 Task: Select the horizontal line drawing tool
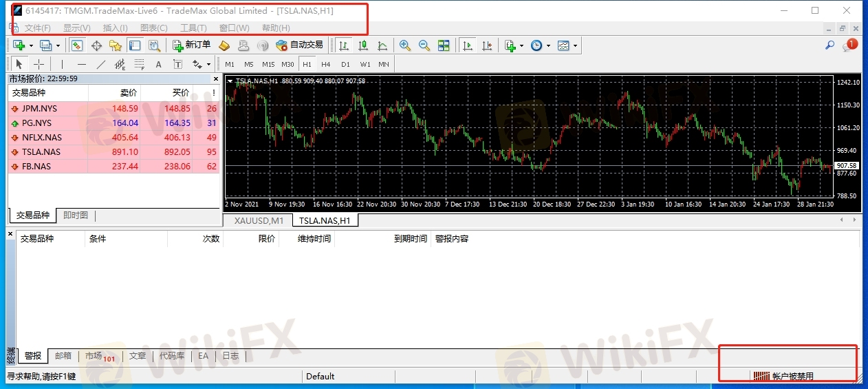tap(82, 64)
